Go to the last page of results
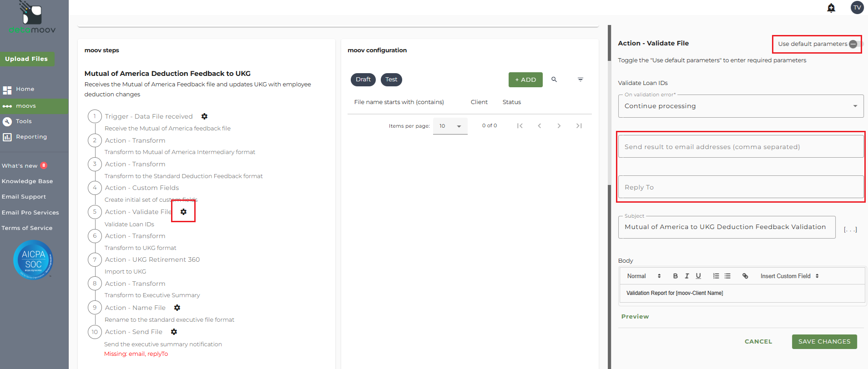The image size is (868, 369). tap(579, 126)
